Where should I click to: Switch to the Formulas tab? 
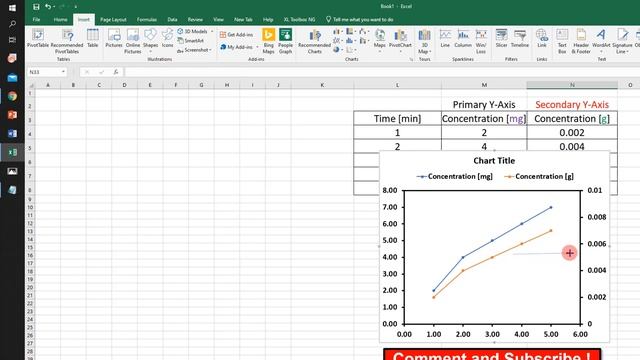click(x=147, y=20)
